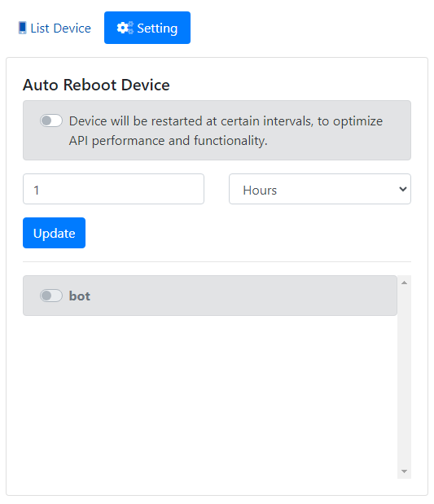Viewport: 434px width, 504px height.
Task: Open the Hours unit dropdown
Action: [320, 189]
